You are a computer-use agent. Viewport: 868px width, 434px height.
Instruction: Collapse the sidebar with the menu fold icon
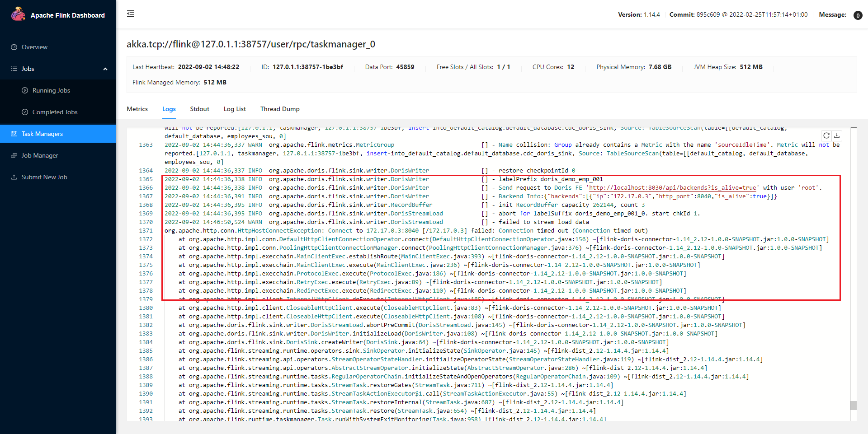[x=131, y=14]
